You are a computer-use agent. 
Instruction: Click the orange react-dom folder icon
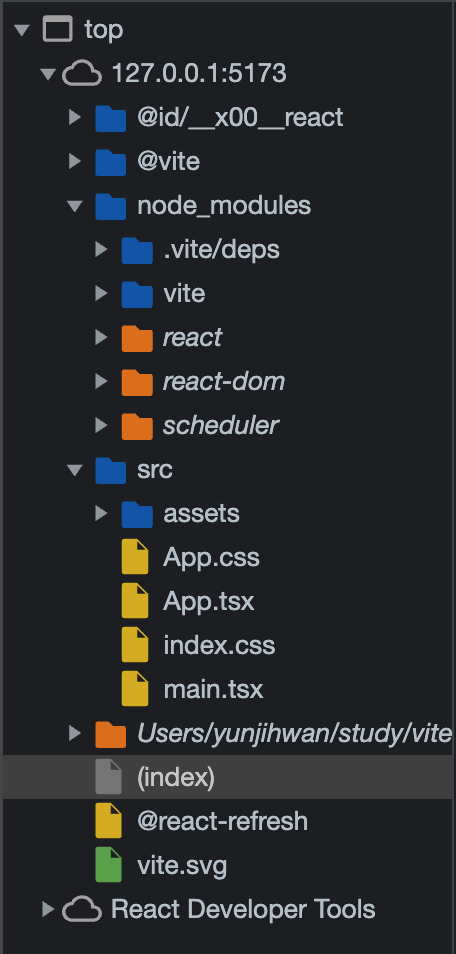[x=137, y=381]
